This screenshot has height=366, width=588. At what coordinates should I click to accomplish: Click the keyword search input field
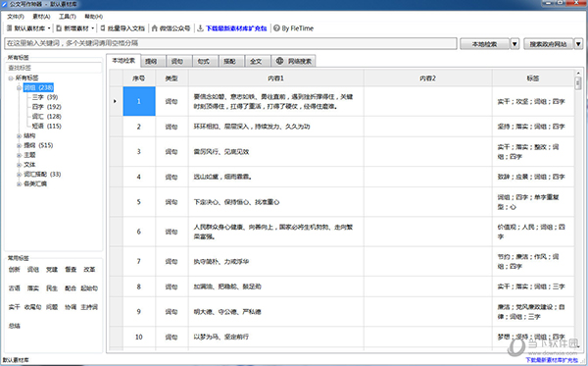tap(230, 43)
